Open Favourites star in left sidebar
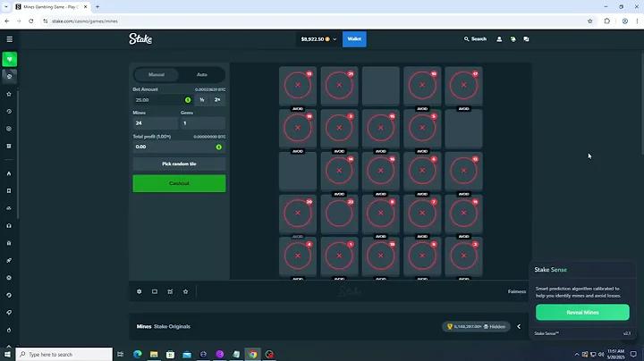This screenshot has width=644, height=361. click(x=9, y=94)
